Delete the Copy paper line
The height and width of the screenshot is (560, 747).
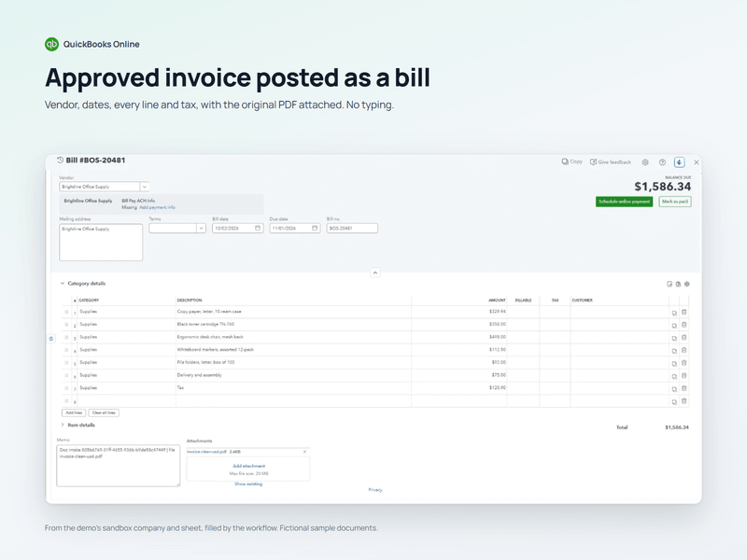[x=684, y=313]
